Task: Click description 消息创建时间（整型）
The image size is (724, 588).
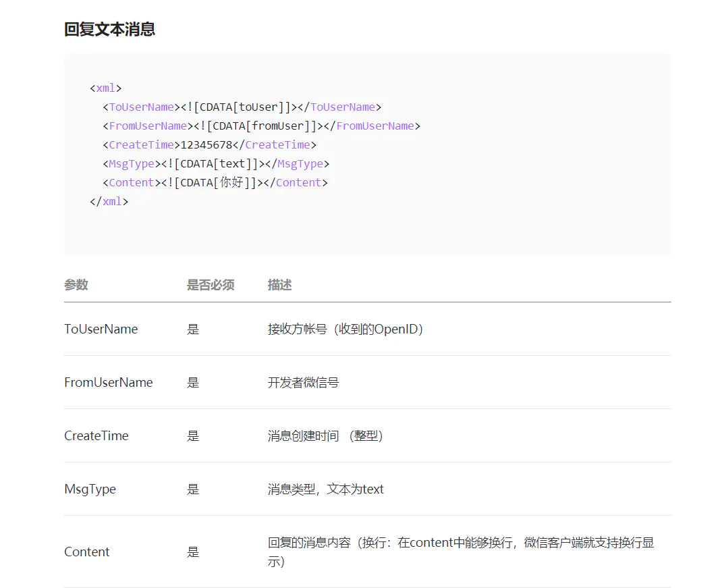Action: (x=325, y=435)
